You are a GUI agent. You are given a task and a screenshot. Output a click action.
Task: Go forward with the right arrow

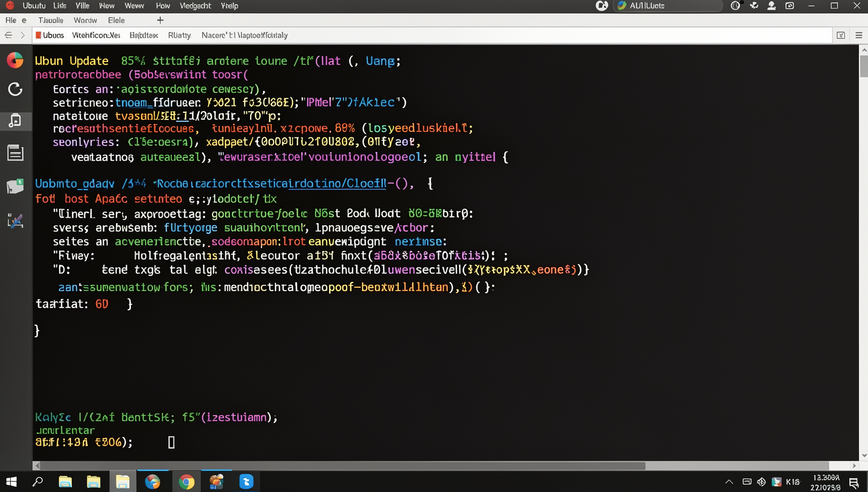(x=22, y=35)
